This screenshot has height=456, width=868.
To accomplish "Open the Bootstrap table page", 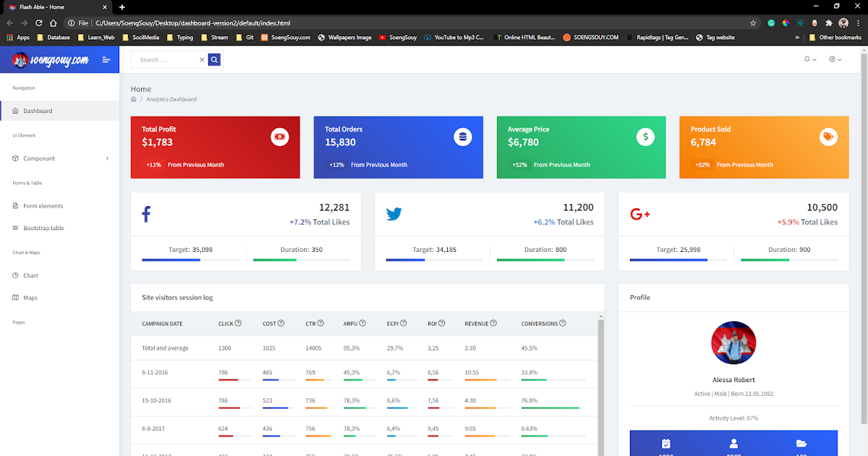I will [x=43, y=228].
